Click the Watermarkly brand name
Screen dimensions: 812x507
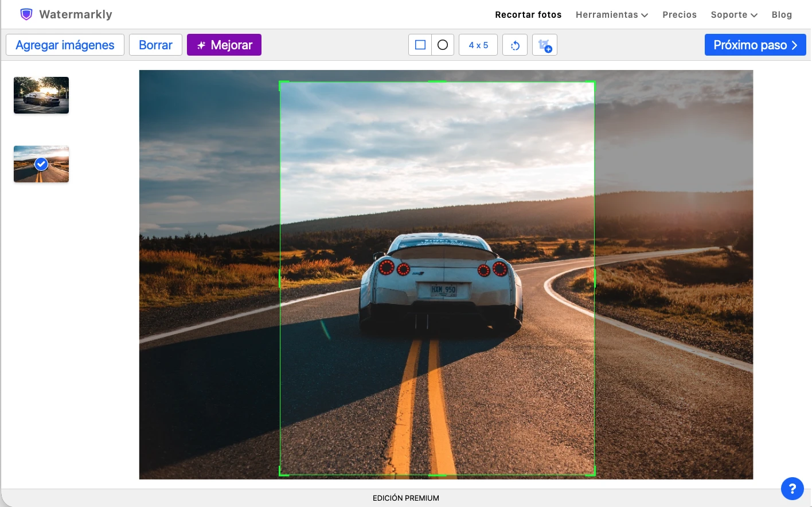[x=76, y=14]
